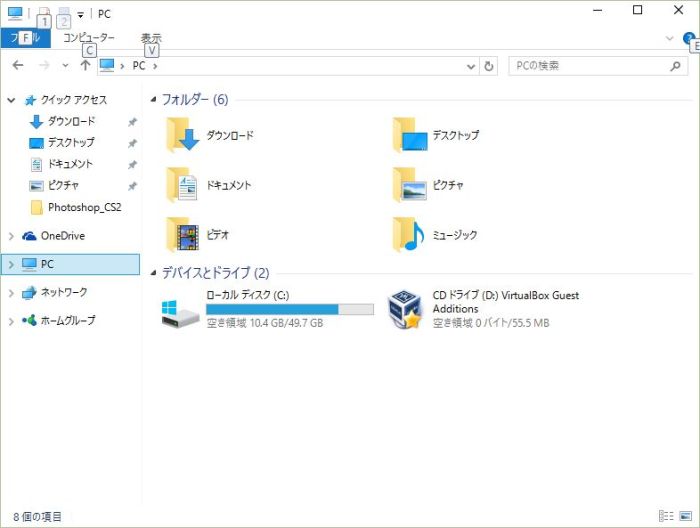Collapse the デバイスとドライブ section

coord(153,273)
